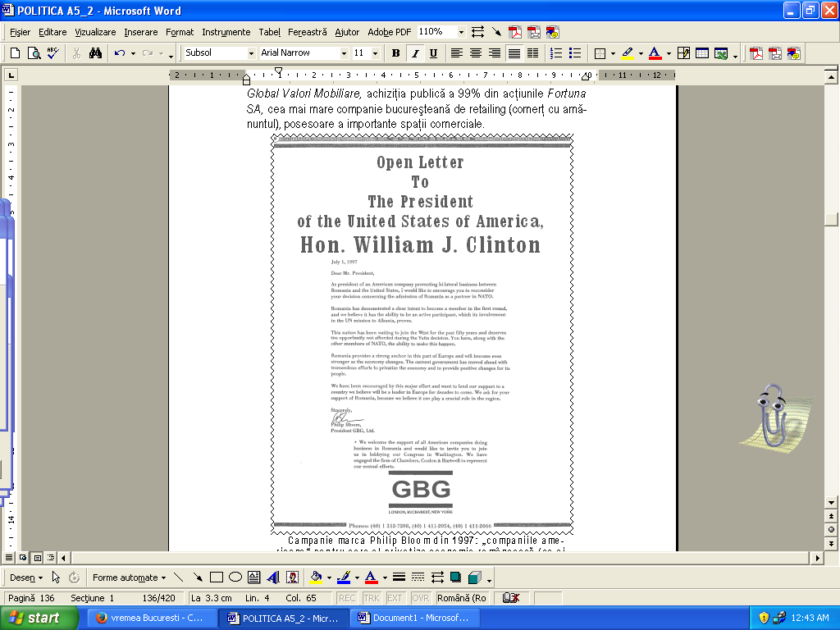Image resolution: width=840 pixels, height=630 pixels.
Task: Toggle underline formatting
Action: [x=433, y=53]
